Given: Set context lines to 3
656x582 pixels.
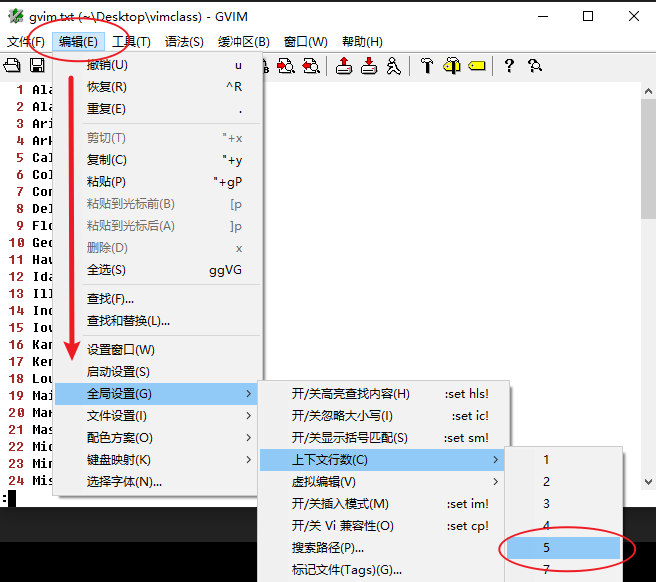Looking at the screenshot, I should (x=563, y=504).
